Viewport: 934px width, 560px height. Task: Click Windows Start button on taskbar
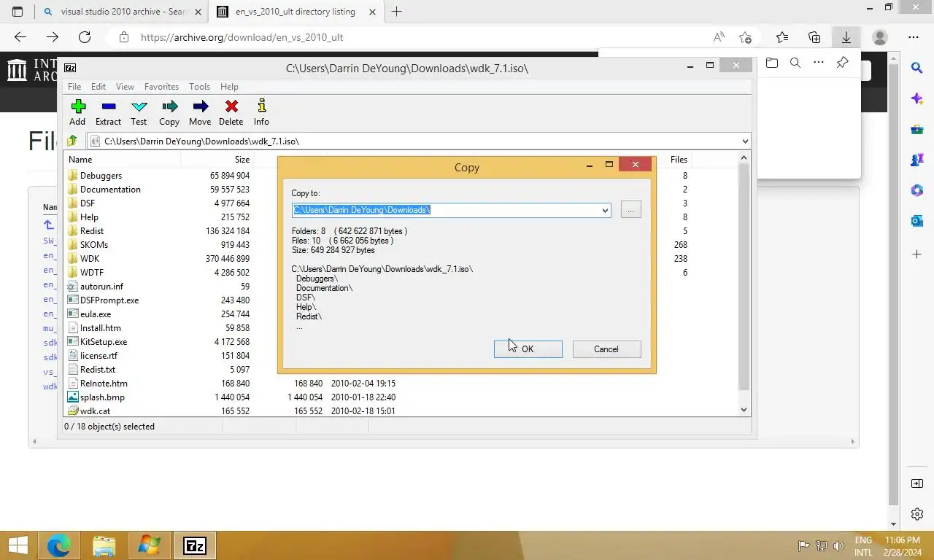[18, 545]
